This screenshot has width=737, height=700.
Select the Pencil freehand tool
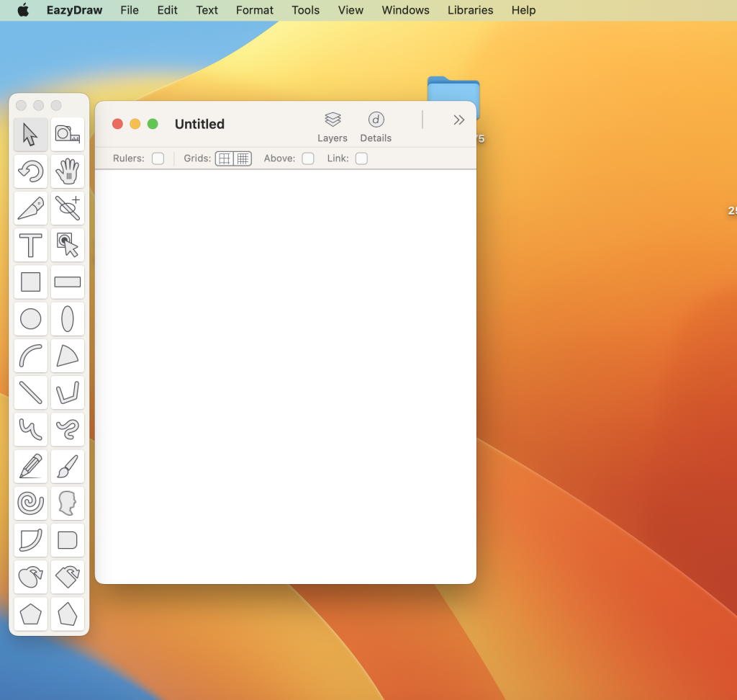coord(30,466)
